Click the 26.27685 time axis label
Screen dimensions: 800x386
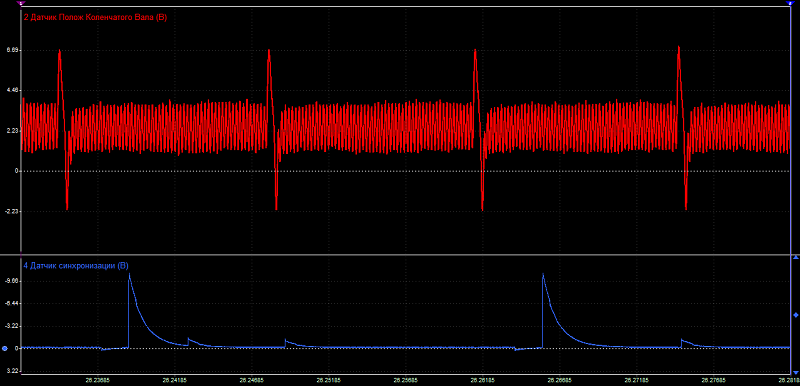713,380
